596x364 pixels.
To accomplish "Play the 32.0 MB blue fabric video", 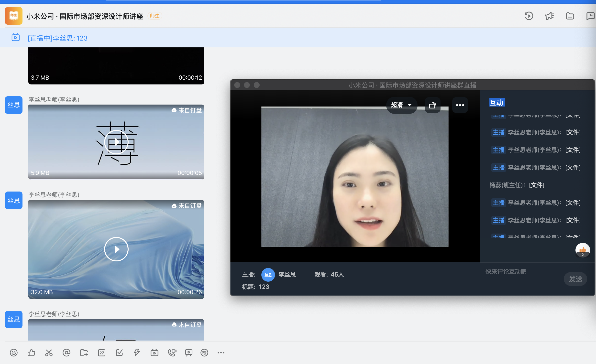I will click(x=116, y=249).
